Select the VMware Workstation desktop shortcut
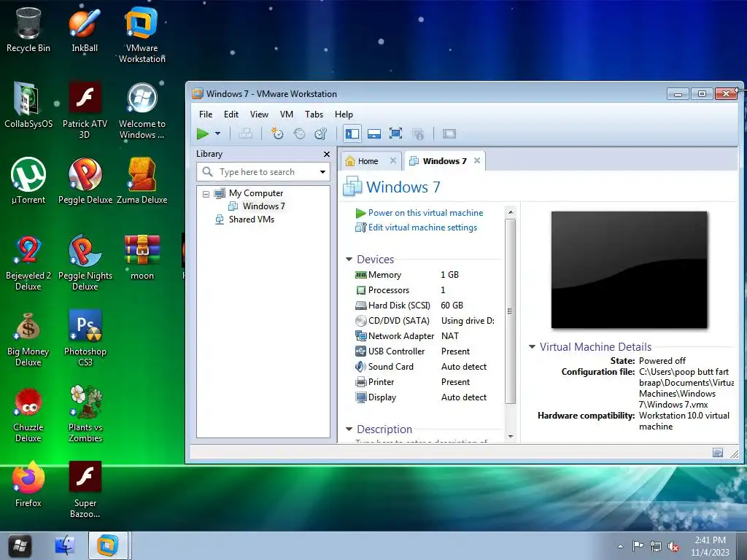This screenshot has width=747, height=560. (x=142, y=34)
